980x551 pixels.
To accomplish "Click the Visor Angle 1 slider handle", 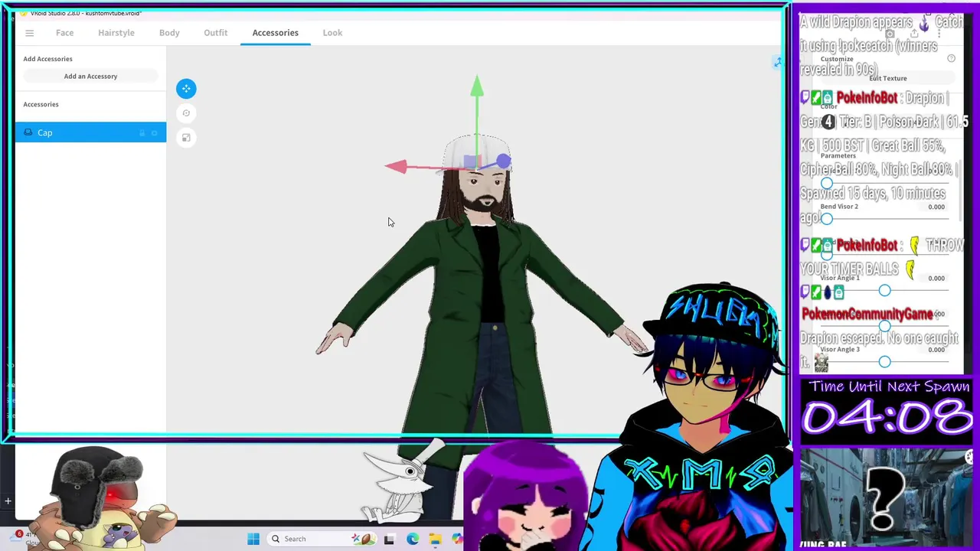I will click(x=884, y=291).
